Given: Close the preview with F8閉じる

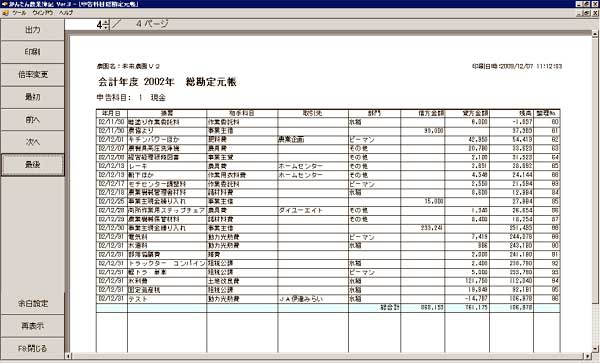Looking at the screenshot, I should 33,348.
